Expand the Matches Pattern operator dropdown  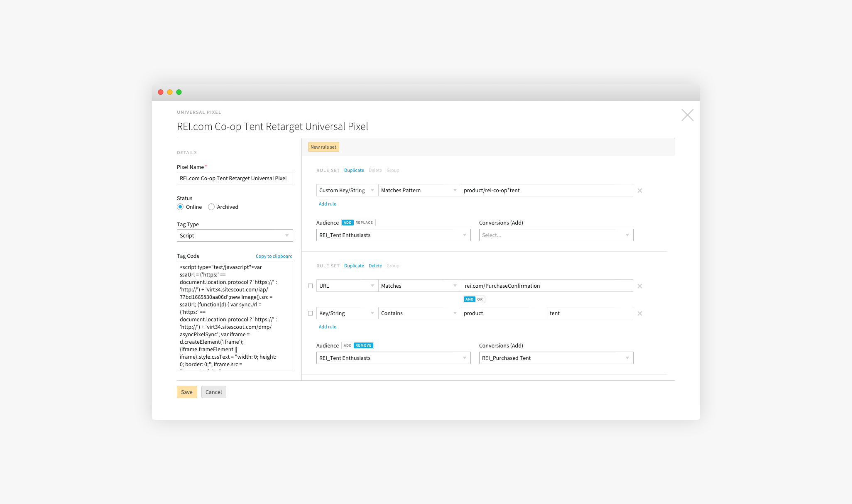[x=419, y=191]
